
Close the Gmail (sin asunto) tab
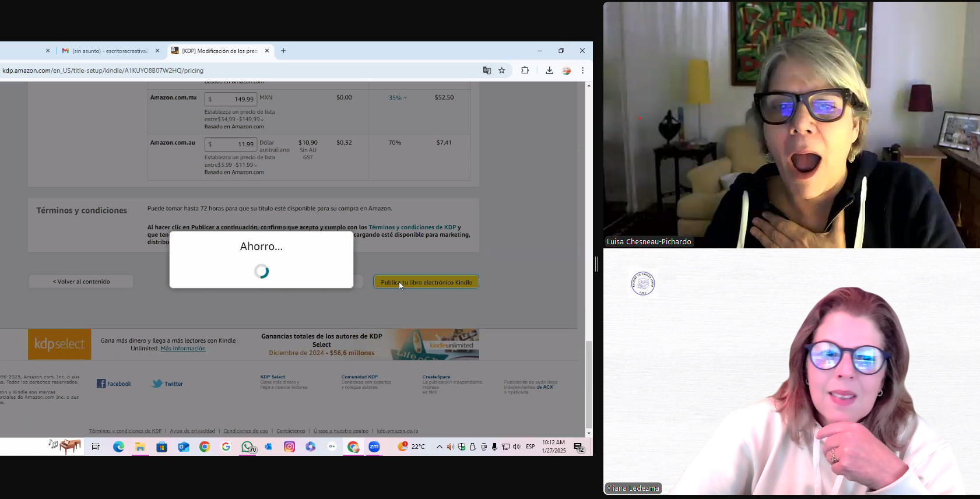[x=157, y=51]
